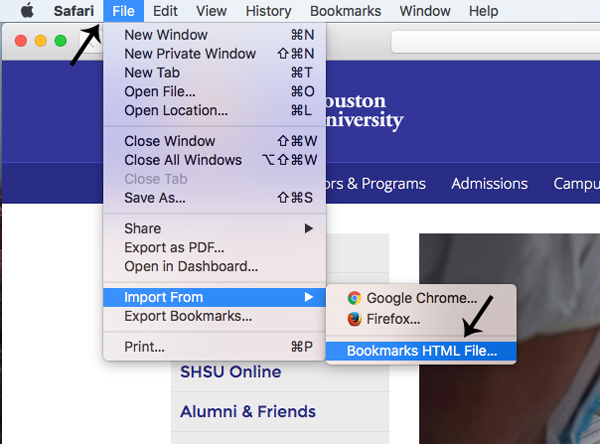Click the yellow minimize window button

(41, 41)
